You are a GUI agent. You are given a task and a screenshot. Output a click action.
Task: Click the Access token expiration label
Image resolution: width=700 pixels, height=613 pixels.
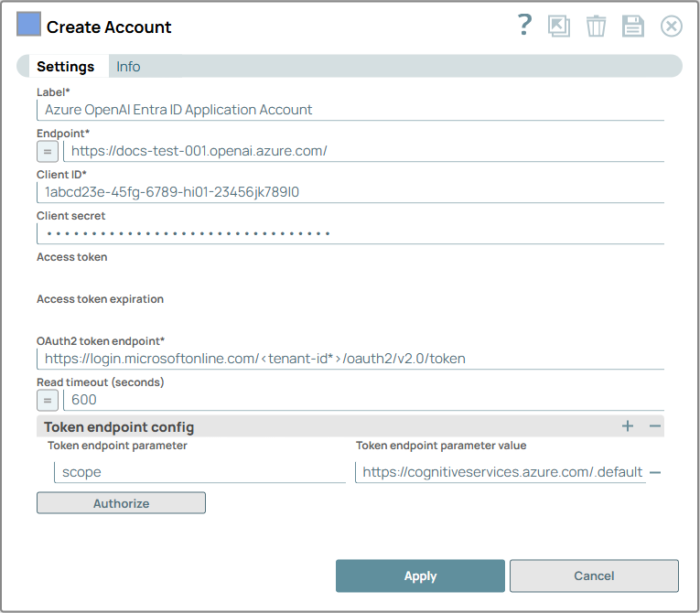pyautogui.click(x=100, y=299)
